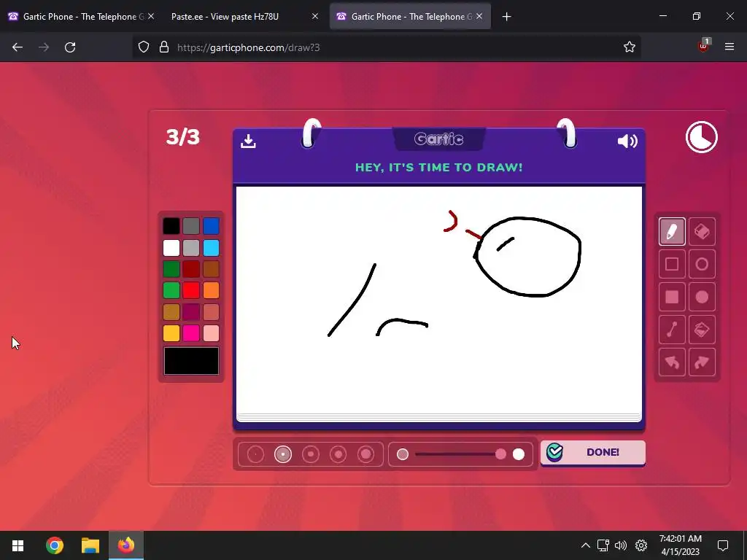Select the light blue color swatch
This screenshot has height=560, width=747.
[211, 248]
